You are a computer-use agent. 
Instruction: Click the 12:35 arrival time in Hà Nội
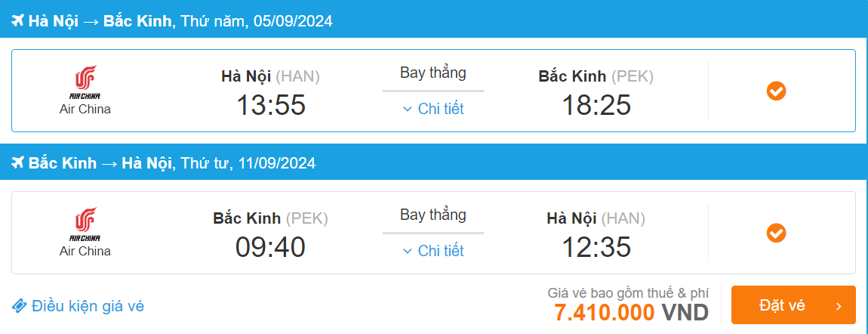click(x=596, y=247)
